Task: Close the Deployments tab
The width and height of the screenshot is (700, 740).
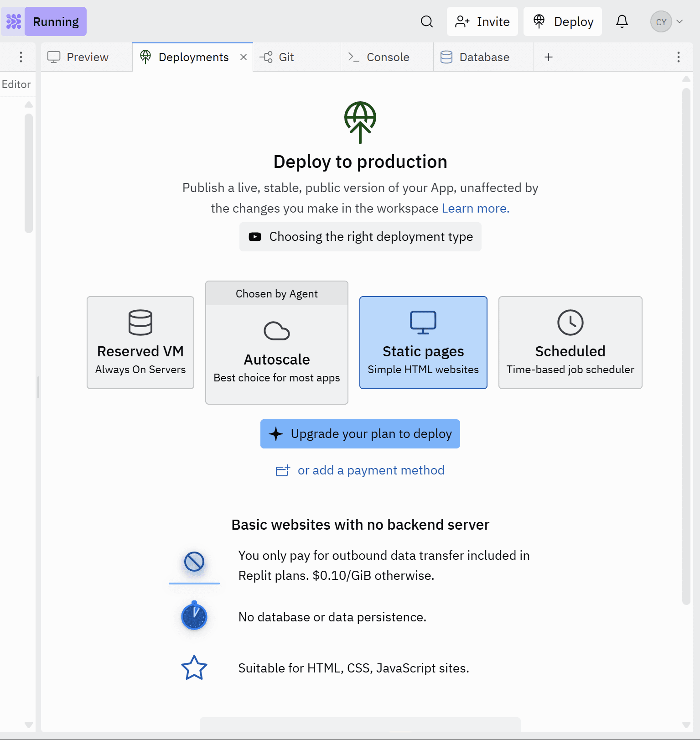Action: 244,57
